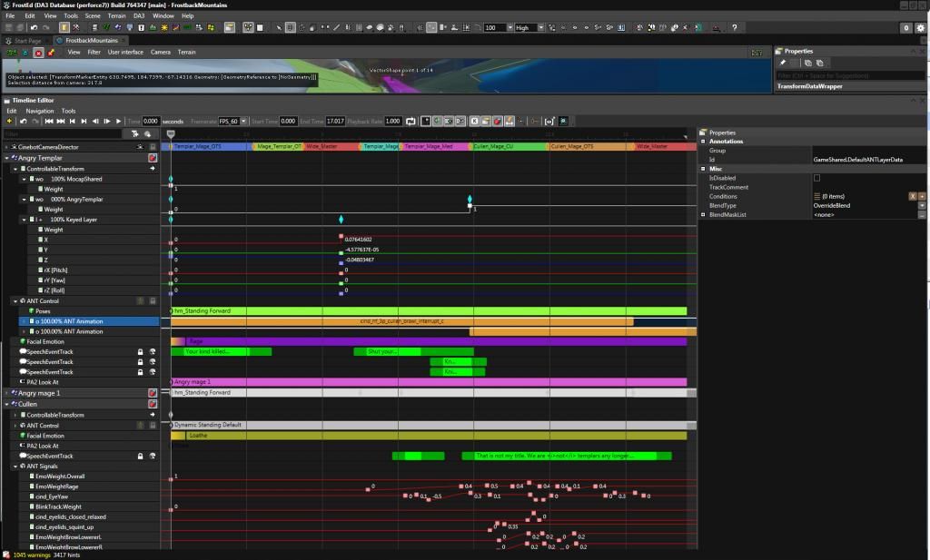Toggle lock on Cullen's SpeechEventTrack
The height and width of the screenshot is (560, 930).
tap(140, 456)
